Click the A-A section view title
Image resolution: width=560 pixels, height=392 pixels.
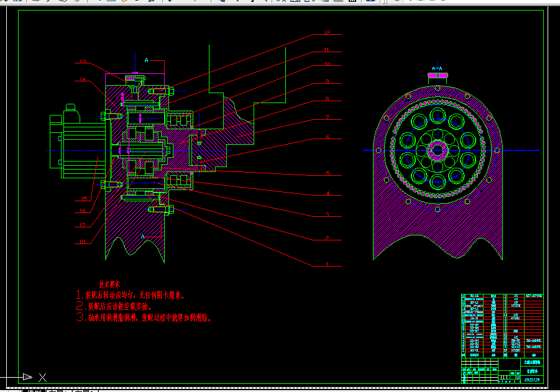pos(437,68)
